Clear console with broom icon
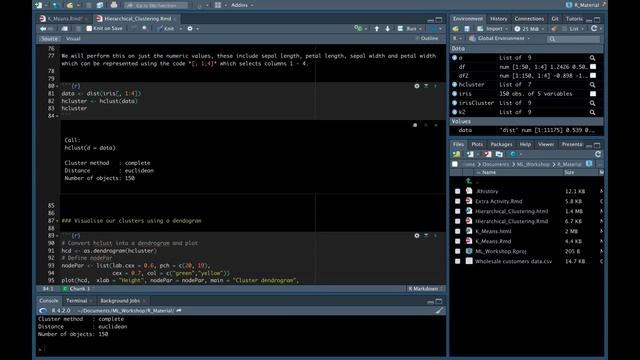Viewport: 640px width, 360px height. click(x=439, y=311)
